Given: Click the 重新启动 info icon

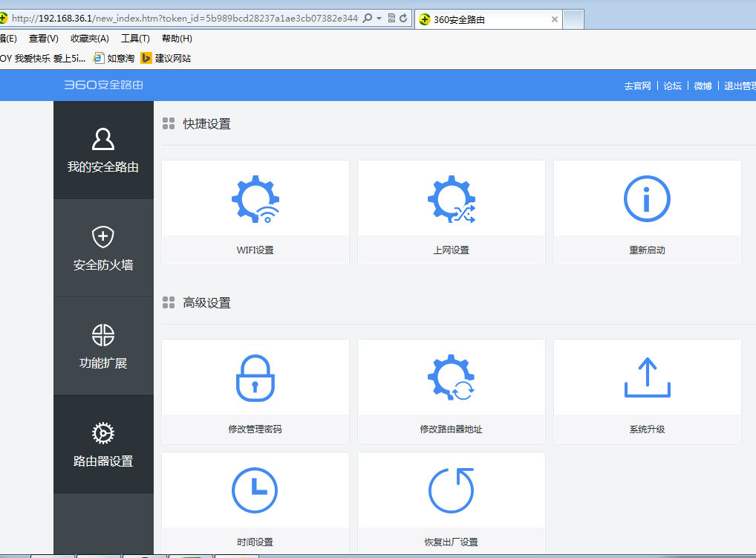Looking at the screenshot, I should click(647, 198).
